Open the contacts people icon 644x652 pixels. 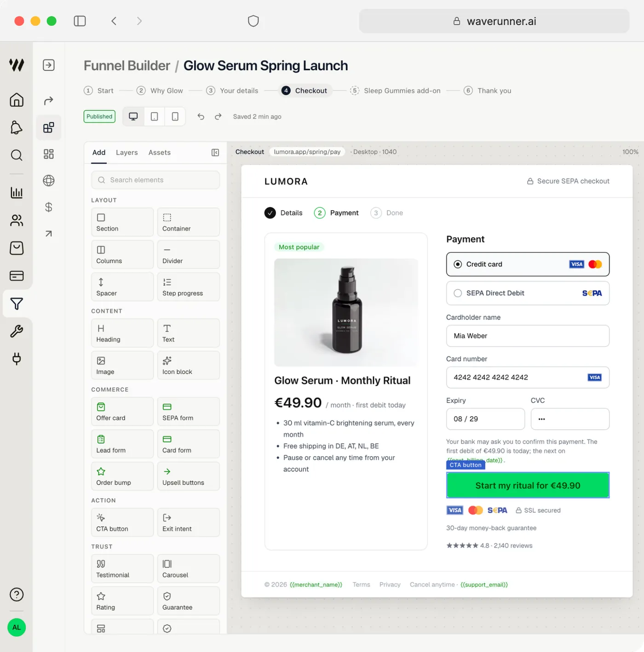click(x=17, y=221)
